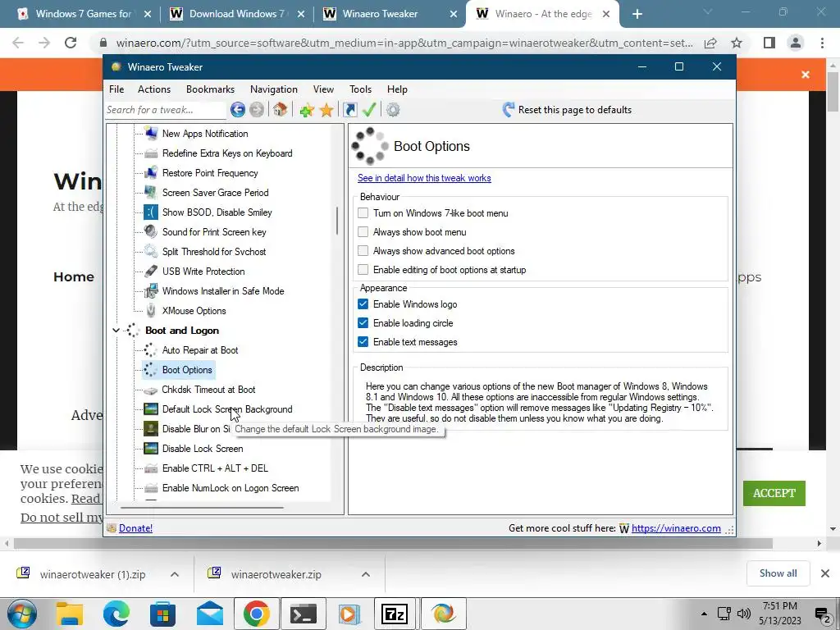Click the export shortcut arrow toolbar icon
This screenshot has width=840, height=630.
[349, 110]
